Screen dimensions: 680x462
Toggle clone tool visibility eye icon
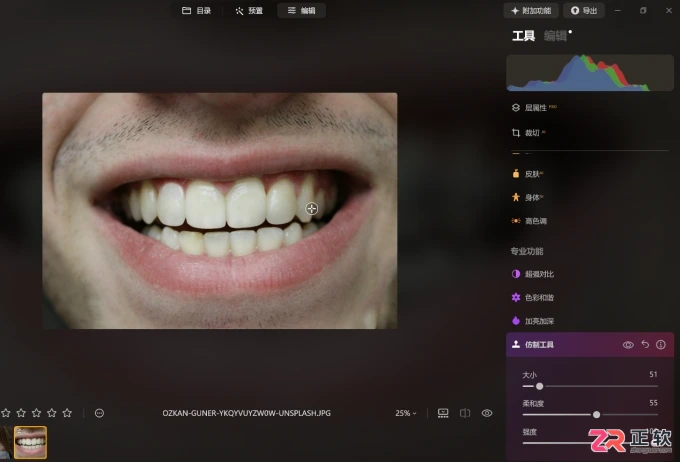[628, 345]
